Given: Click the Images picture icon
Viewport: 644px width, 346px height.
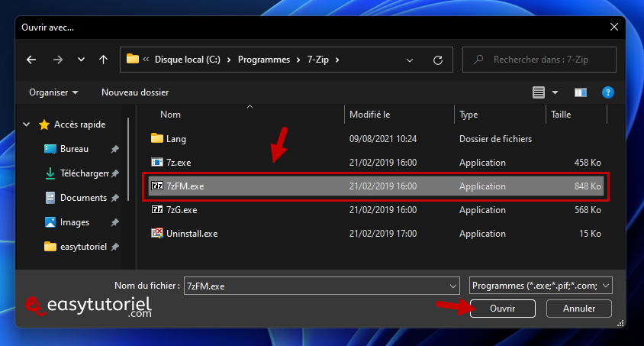Looking at the screenshot, I should [50, 222].
